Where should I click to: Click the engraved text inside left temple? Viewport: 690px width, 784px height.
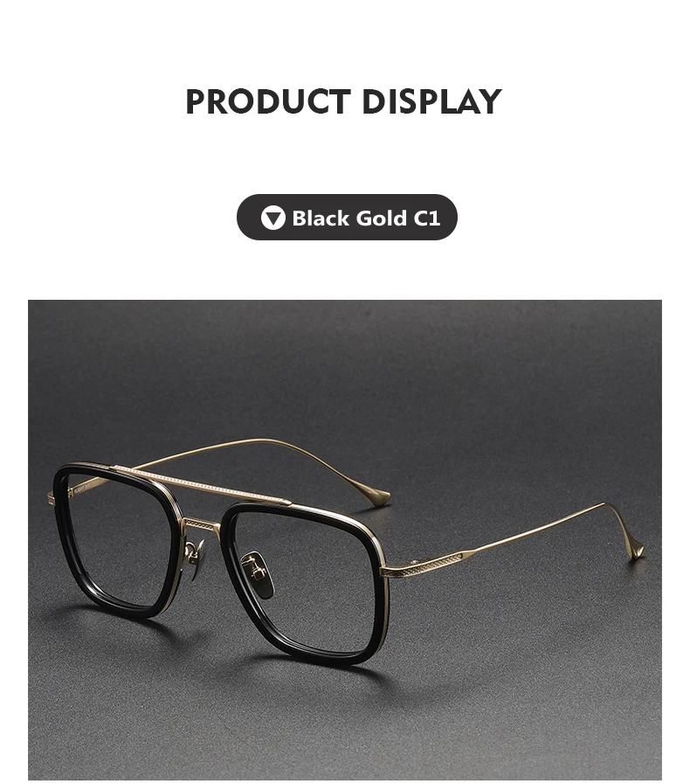(x=82, y=489)
